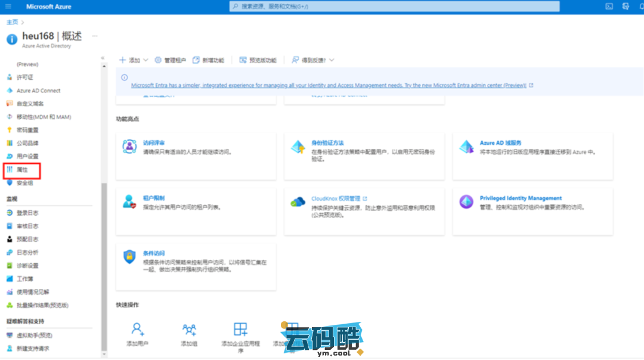Click the Cloud Shell icon in top bar
The width and height of the screenshot is (644, 360).
coord(609,7)
